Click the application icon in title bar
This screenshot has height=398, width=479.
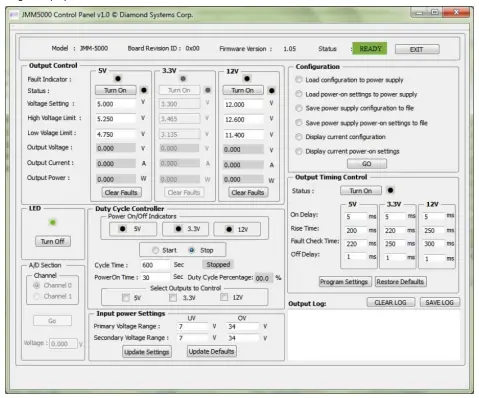tap(14, 15)
